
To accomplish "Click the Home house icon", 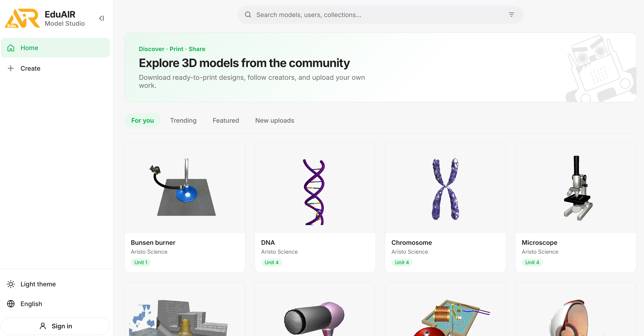I will tap(11, 48).
